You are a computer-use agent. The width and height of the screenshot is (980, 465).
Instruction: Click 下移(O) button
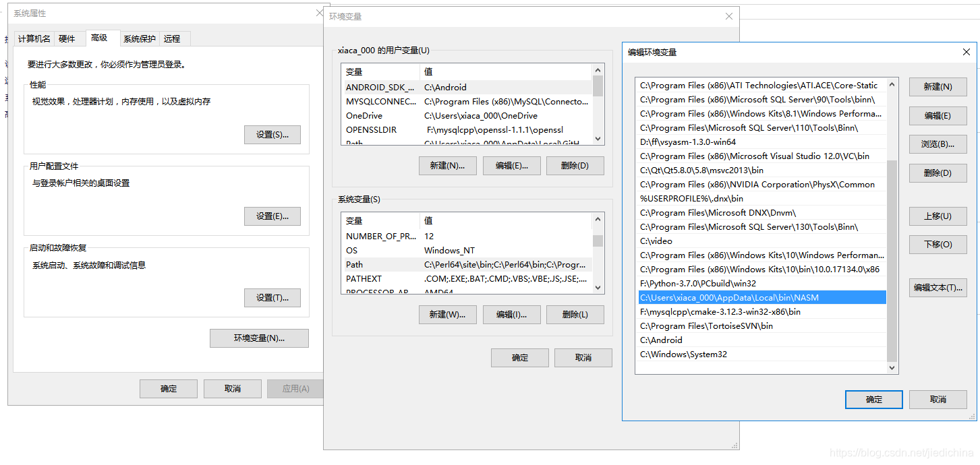tap(938, 245)
